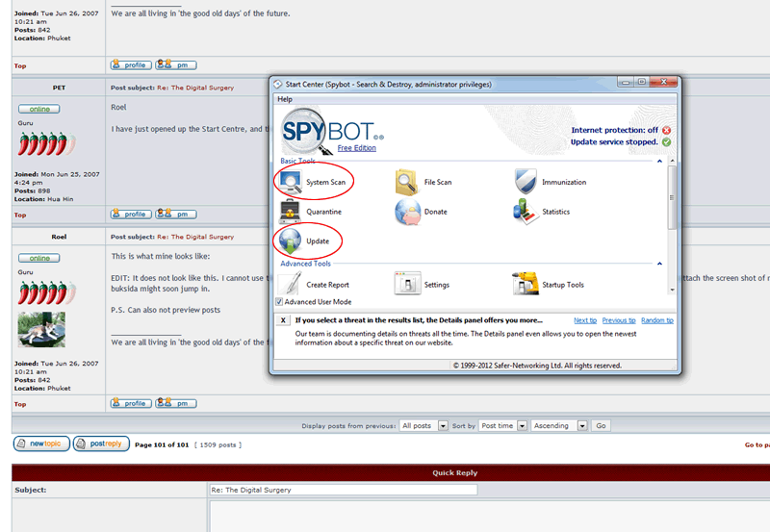This screenshot has width=770, height=532.
Task: Collapse the Advanced Tools section
Action: [659, 264]
